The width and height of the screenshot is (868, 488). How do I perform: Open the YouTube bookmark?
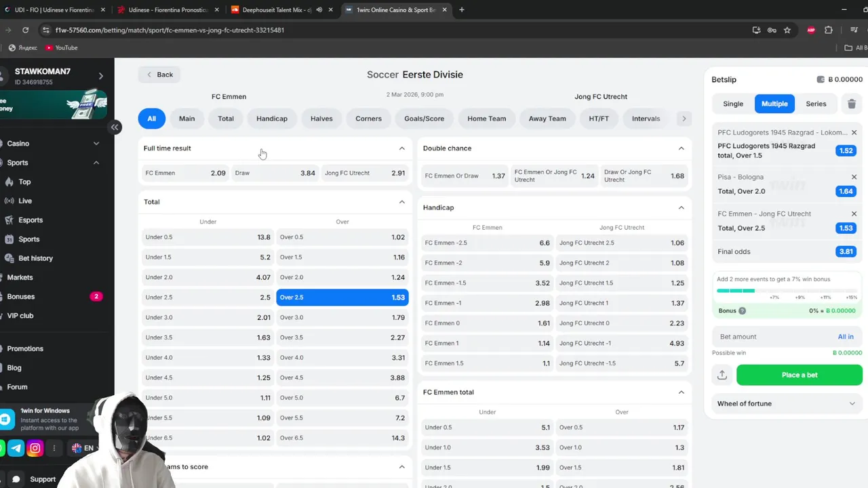coord(61,47)
